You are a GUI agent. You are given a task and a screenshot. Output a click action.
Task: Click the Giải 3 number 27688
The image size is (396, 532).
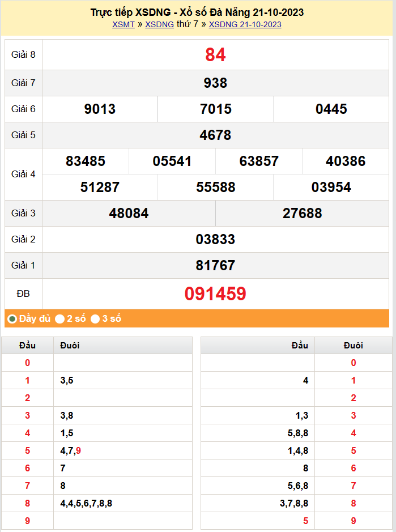point(302,214)
